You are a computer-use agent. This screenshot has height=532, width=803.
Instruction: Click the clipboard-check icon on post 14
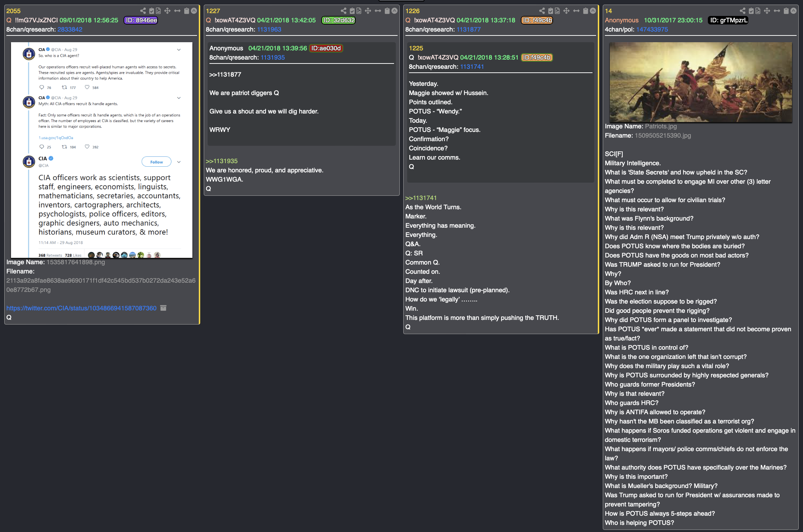(751, 11)
